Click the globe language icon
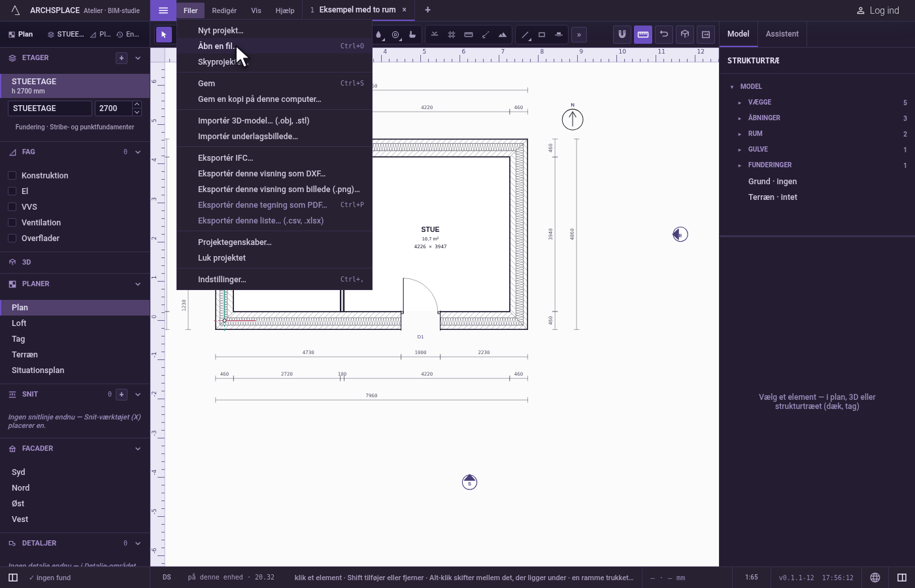This screenshot has height=588, width=915. point(875,578)
